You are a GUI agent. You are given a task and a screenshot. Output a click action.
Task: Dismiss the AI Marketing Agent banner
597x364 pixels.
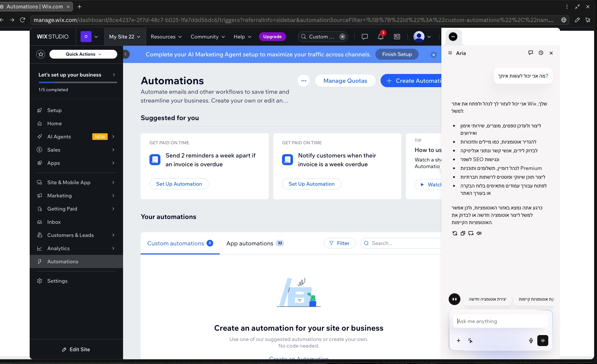coord(434,55)
